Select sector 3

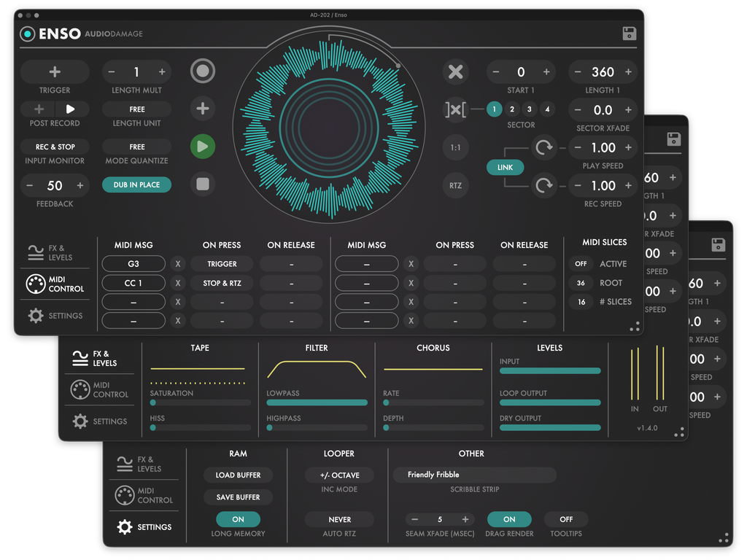(x=530, y=109)
